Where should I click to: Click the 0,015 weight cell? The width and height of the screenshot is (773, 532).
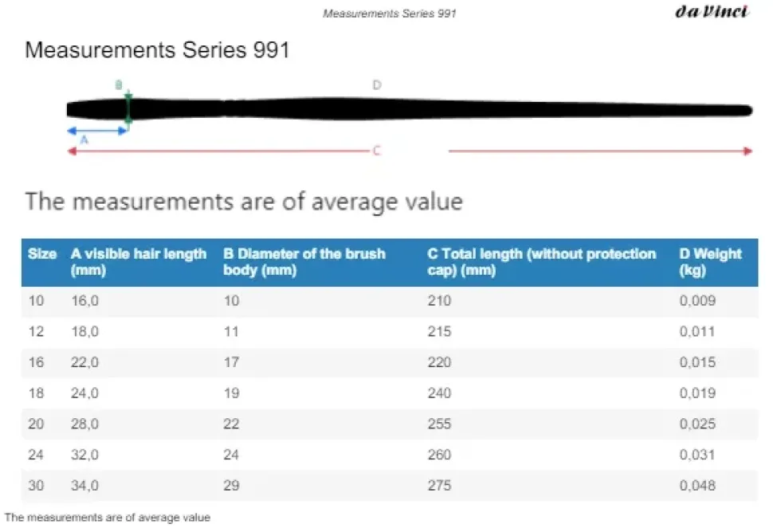pos(697,362)
